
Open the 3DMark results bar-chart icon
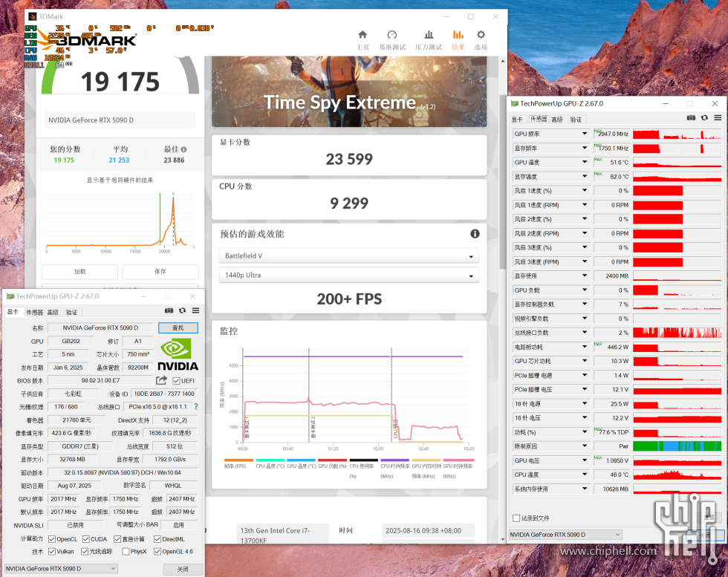(x=458, y=35)
